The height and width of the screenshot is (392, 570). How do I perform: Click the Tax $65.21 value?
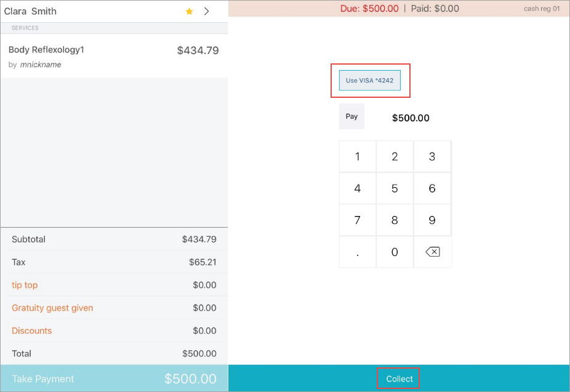click(203, 262)
